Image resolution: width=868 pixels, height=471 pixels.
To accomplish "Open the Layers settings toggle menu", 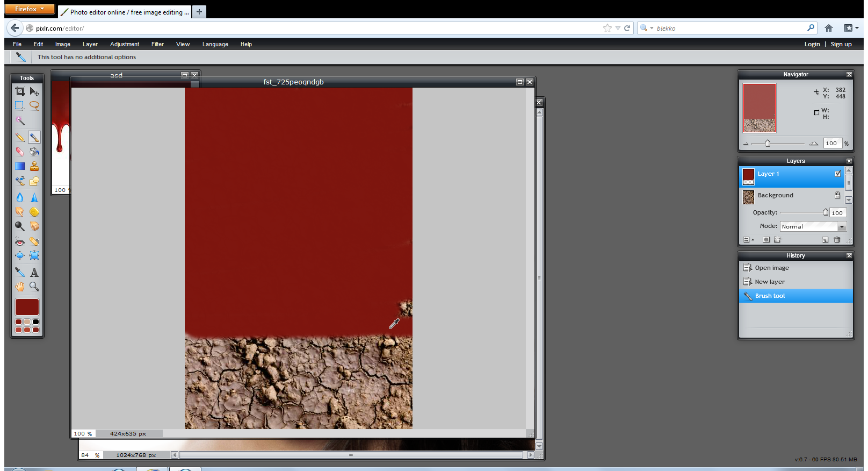I will pyautogui.click(x=748, y=240).
